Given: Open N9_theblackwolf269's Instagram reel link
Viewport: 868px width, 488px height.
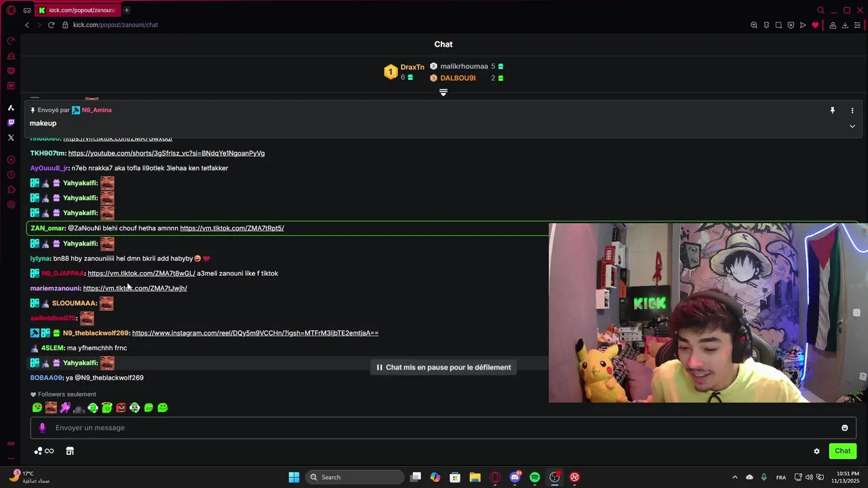Looking at the screenshot, I should click(255, 333).
